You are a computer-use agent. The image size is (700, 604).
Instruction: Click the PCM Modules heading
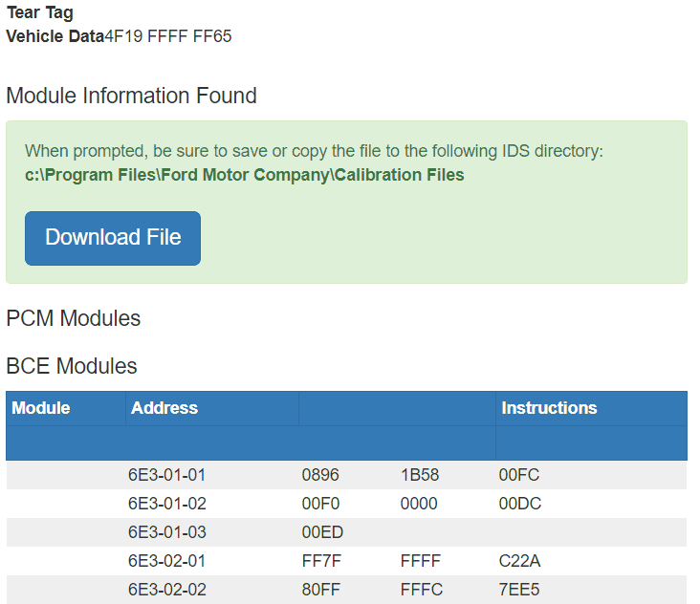[x=73, y=318]
